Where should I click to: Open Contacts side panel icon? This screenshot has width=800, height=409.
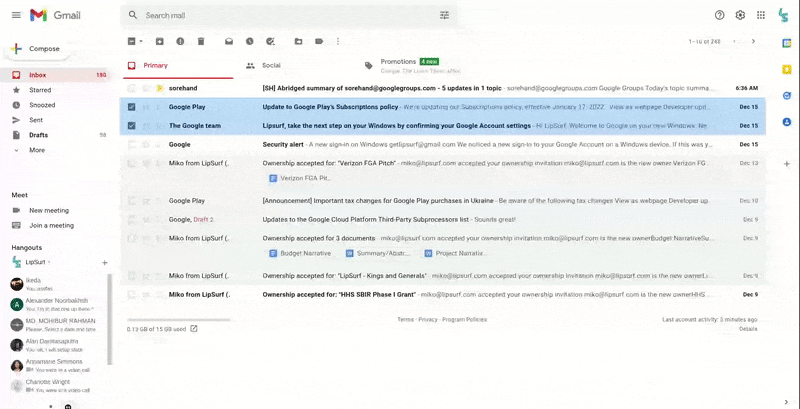787,122
